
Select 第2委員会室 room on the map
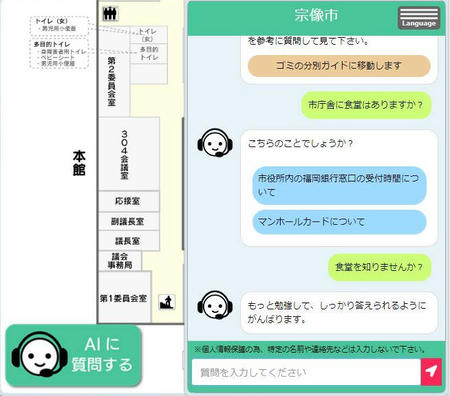coord(111,82)
